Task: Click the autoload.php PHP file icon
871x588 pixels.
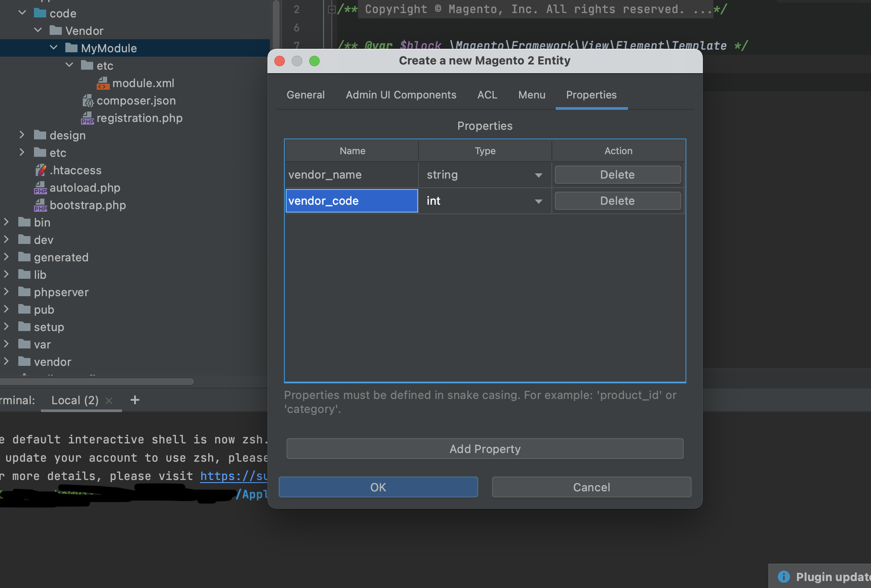Action: coord(40,188)
